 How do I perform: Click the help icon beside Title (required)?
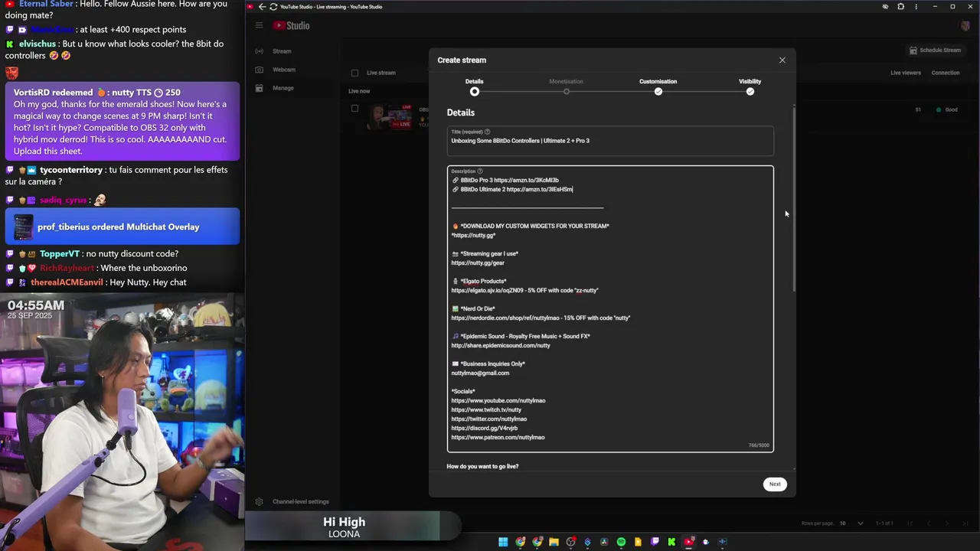tap(487, 132)
